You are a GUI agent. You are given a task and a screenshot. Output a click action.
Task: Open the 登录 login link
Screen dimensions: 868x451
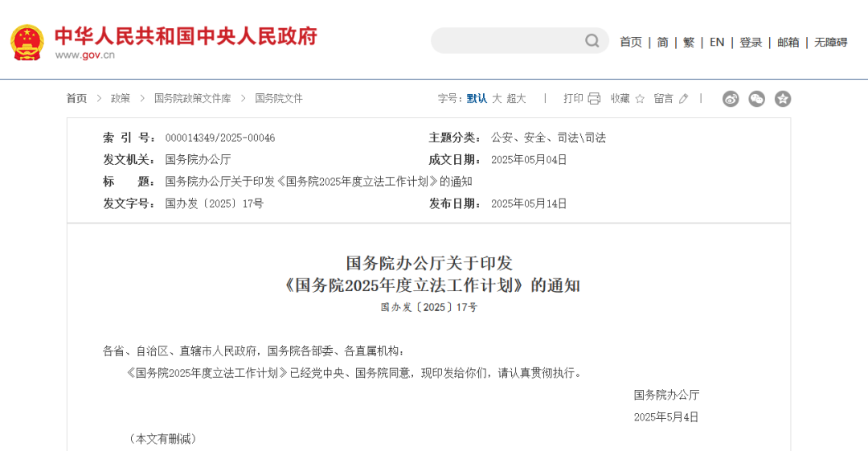751,42
